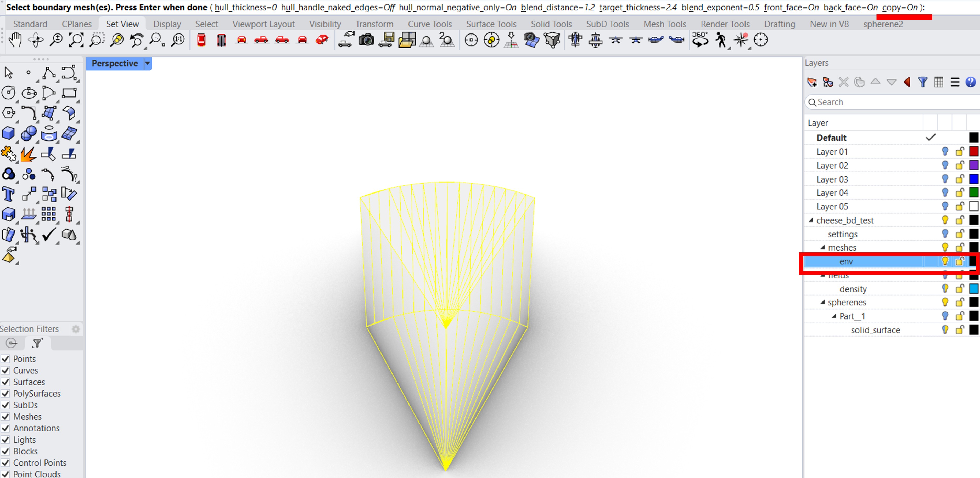Uncheck the Curves selection filter
This screenshot has width=980, height=478.
tap(5, 370)
